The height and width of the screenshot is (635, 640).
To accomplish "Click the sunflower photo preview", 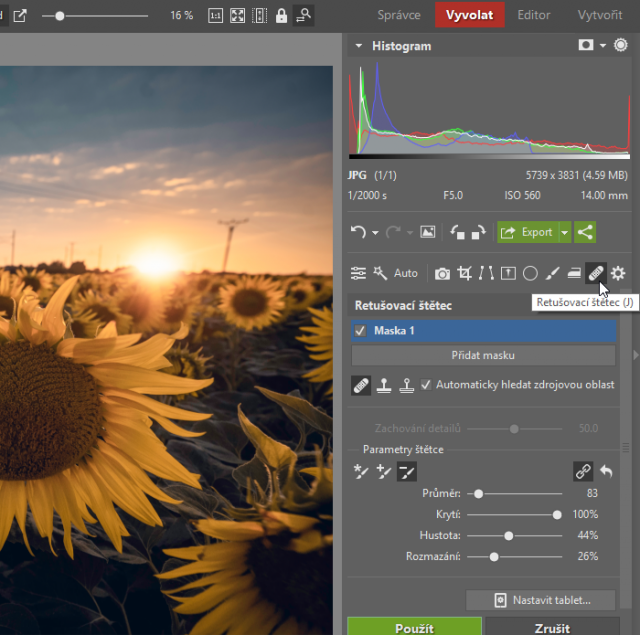I will click(166, 350).
